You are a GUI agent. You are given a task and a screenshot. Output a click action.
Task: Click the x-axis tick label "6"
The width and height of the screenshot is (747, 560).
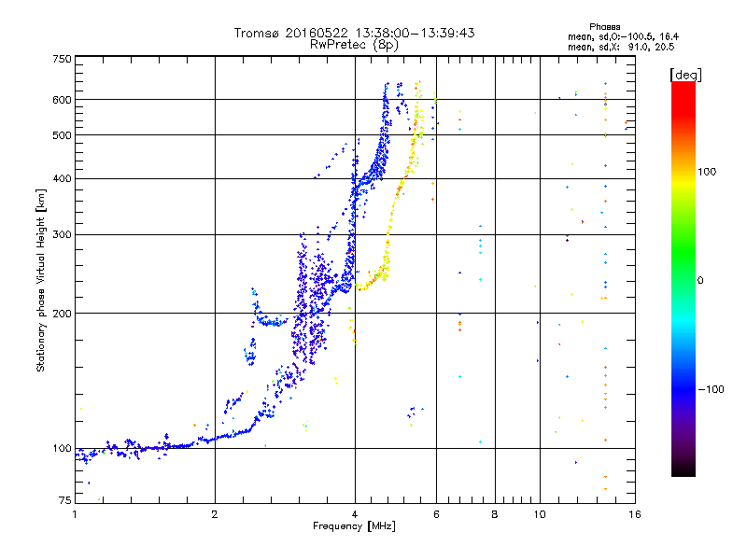point(436,514)
